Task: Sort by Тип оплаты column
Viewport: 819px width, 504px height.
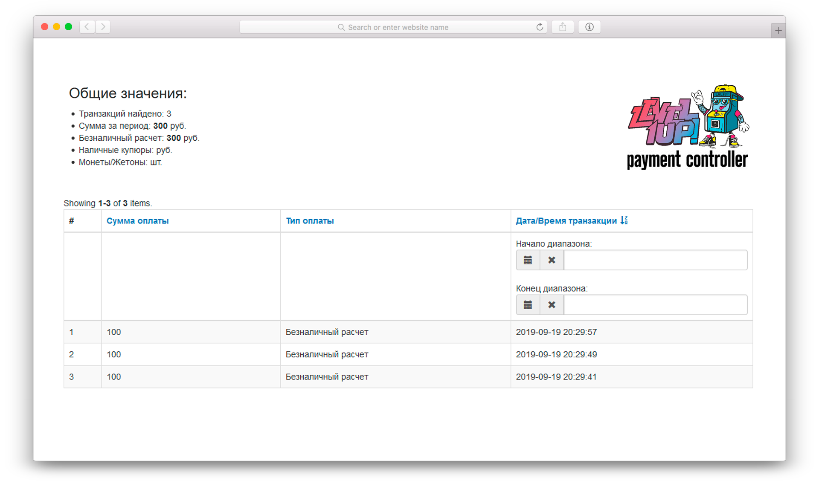Action: tap(310, 221)
